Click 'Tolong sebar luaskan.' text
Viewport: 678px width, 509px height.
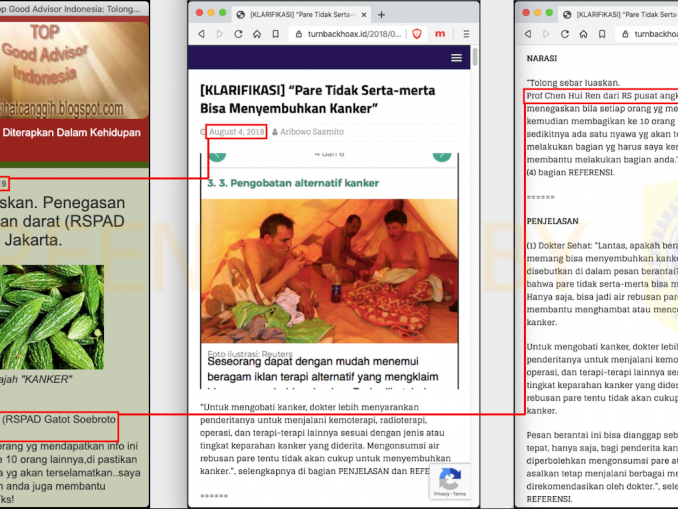coord(573,83)
